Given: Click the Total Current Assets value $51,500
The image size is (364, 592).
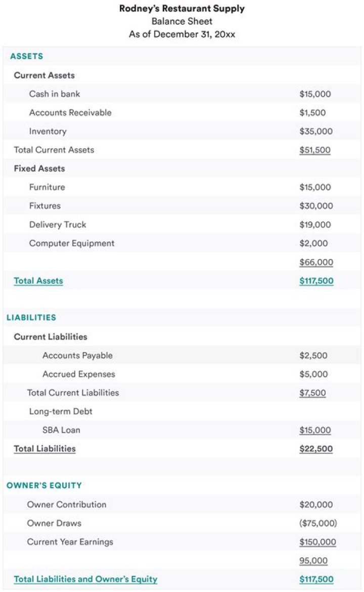Looking at the screenshot, I should pyautogui.click(x=314, y=150).
